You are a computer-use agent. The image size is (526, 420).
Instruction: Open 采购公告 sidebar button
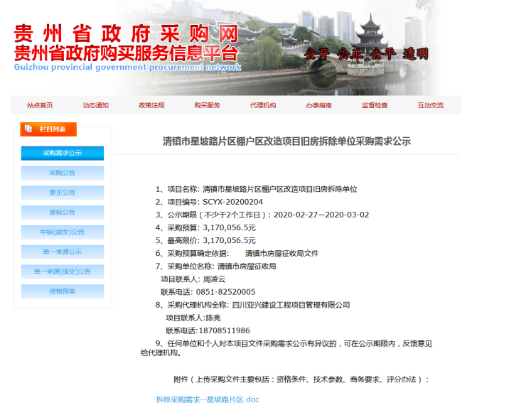tap(63, 173)
